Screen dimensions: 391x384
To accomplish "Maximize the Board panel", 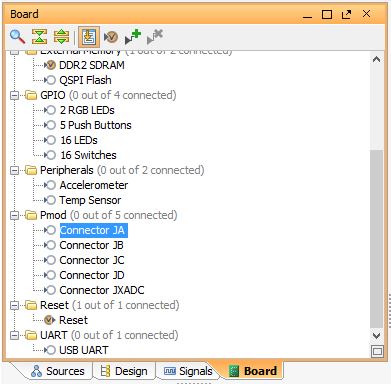I will click(327, 14).
